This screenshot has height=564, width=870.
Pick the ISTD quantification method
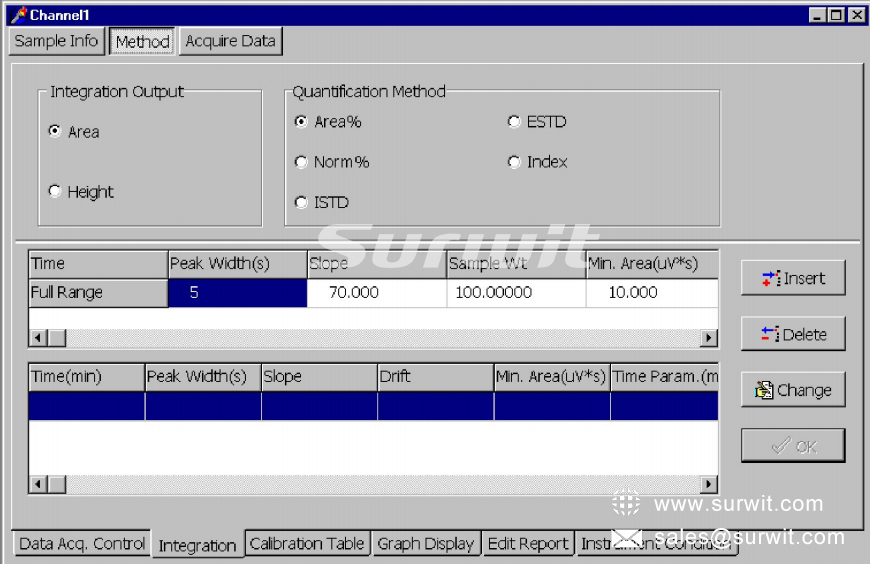click(301, 202)
